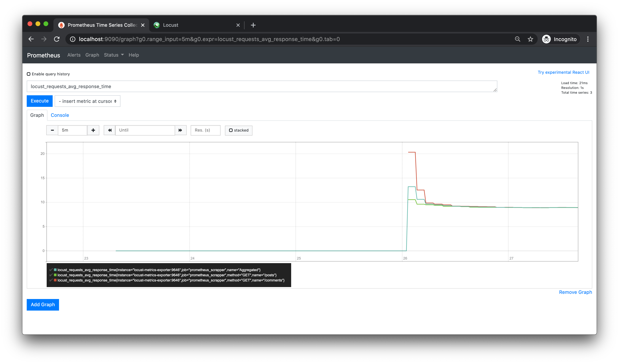The height and width of the screenshot is (364, 619).
Task: Open the Status dropdown menu
Action: 113,55
